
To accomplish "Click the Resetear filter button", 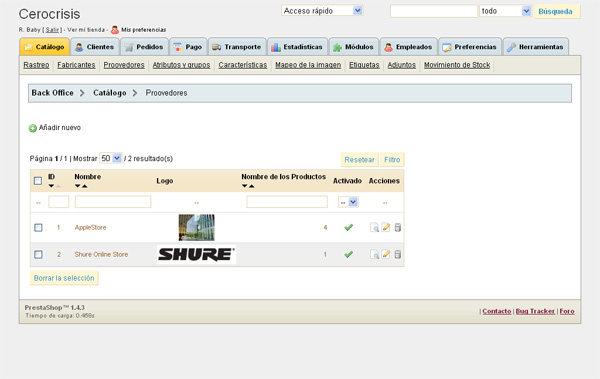I will coord(359,160).
